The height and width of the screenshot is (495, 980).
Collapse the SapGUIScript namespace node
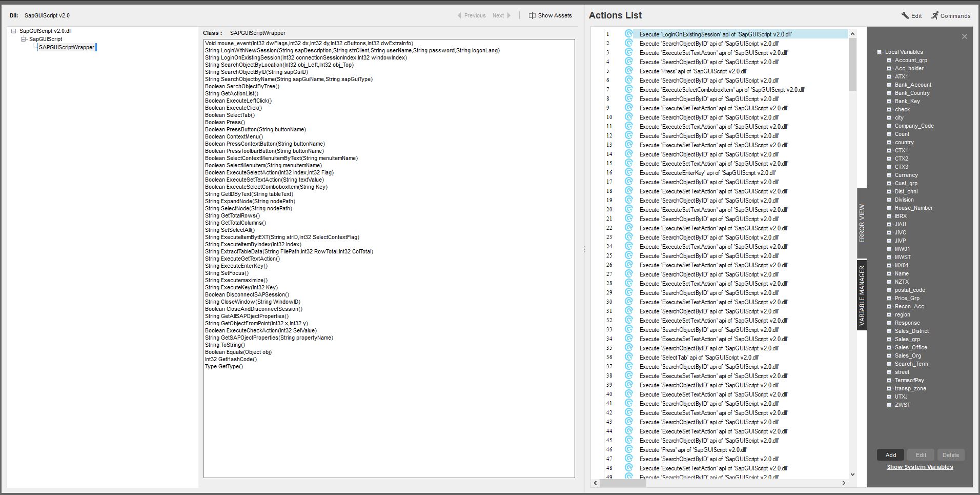pyautogui.click(x=24, y=39)
